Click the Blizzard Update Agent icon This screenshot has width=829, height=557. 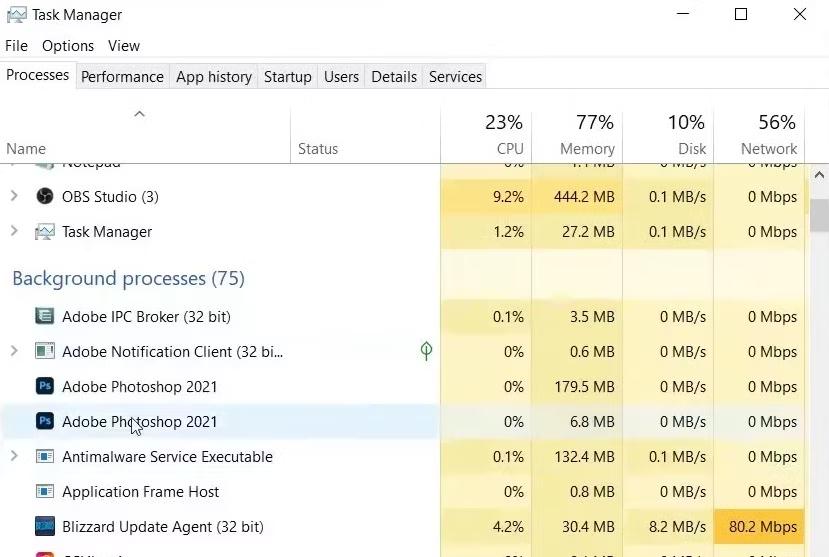coord(44,527)
